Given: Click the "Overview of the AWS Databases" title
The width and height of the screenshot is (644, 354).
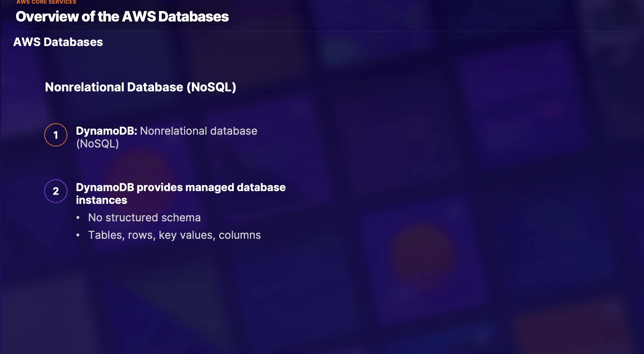Looking at the screenshot, I should coord(122,17).
